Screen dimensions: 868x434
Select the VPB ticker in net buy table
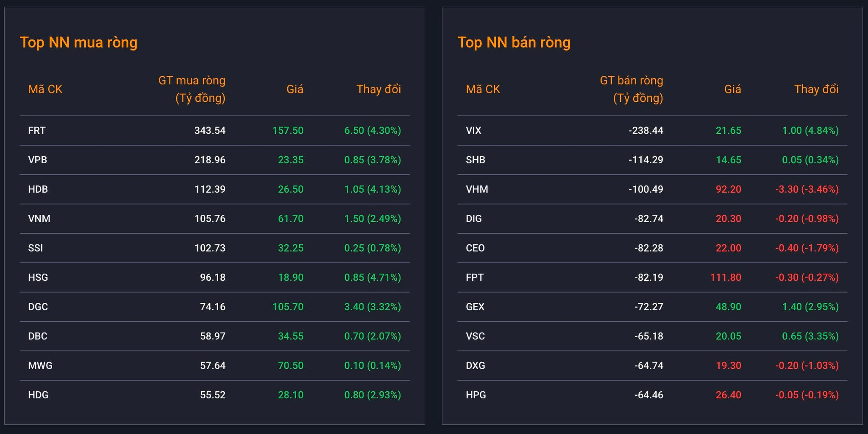point(37,160)
